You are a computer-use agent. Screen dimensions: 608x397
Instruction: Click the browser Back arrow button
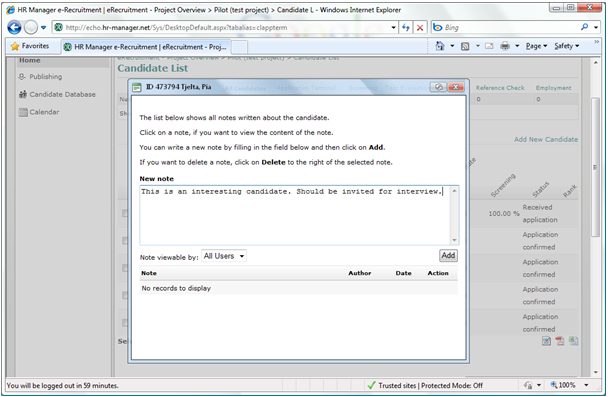14,28
